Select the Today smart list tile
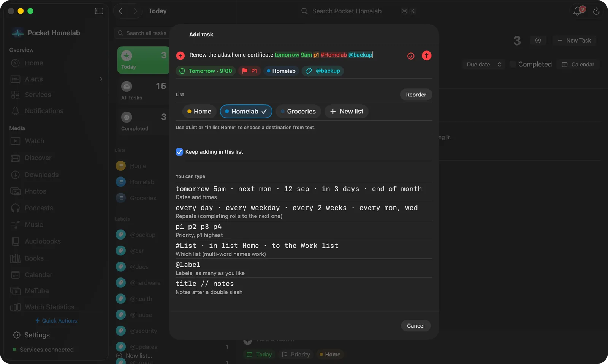This screenshot has width=608, height=364. (x=143, y=60)
